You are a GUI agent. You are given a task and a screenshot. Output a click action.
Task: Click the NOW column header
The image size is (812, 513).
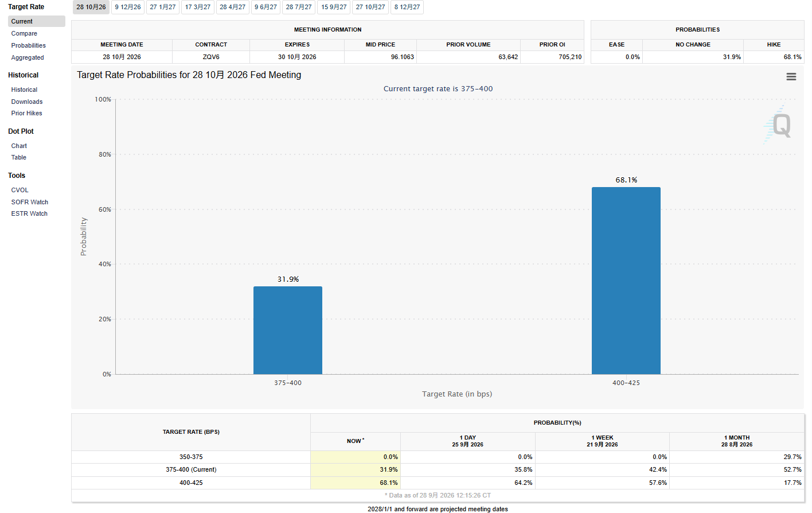coord(356,441)
